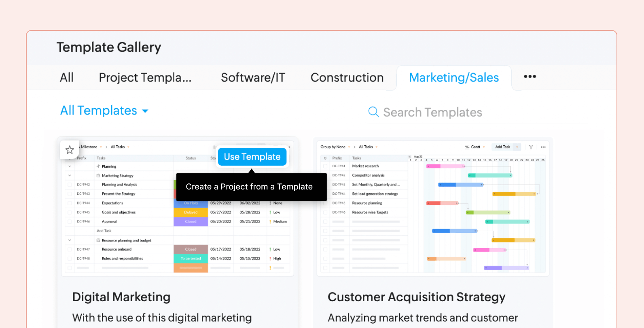This screenshot has height=328, width=644.
Task: Switch to the Construction tab
Action: [x=347, y=77]
